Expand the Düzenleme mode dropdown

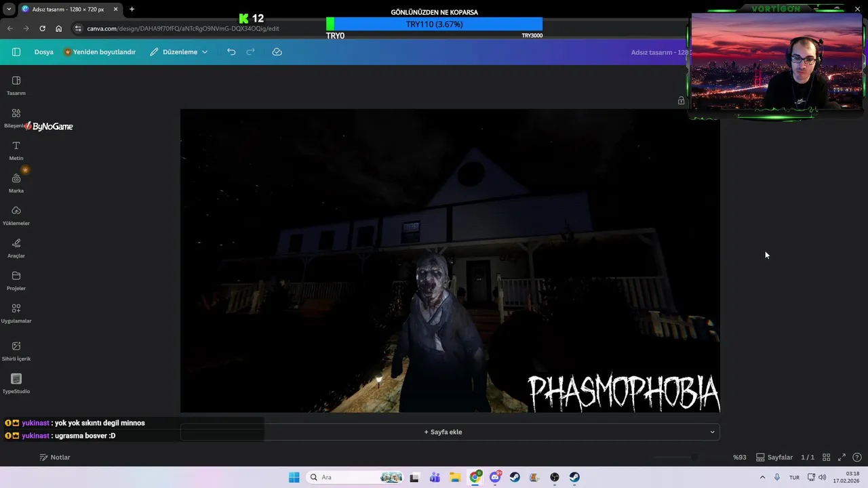tap(179, 52)
